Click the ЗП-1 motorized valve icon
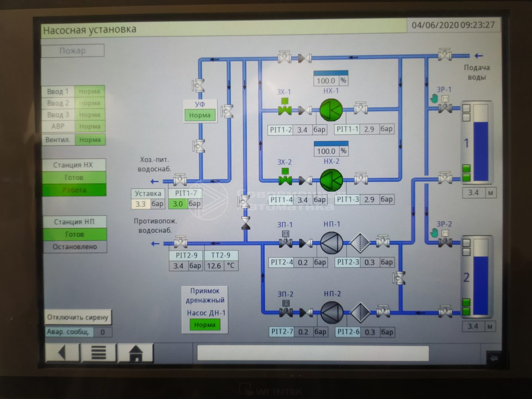The image size is (532, 399). pyautogui.click(x=285, y=242)
